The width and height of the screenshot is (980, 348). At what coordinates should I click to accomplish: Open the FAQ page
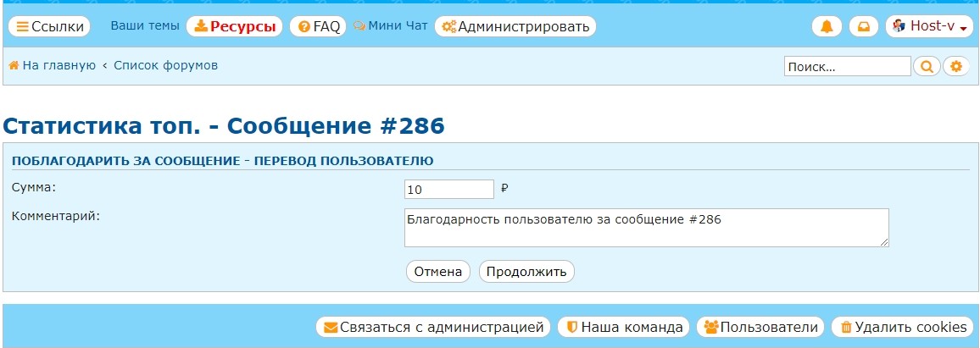pos(318,26)
